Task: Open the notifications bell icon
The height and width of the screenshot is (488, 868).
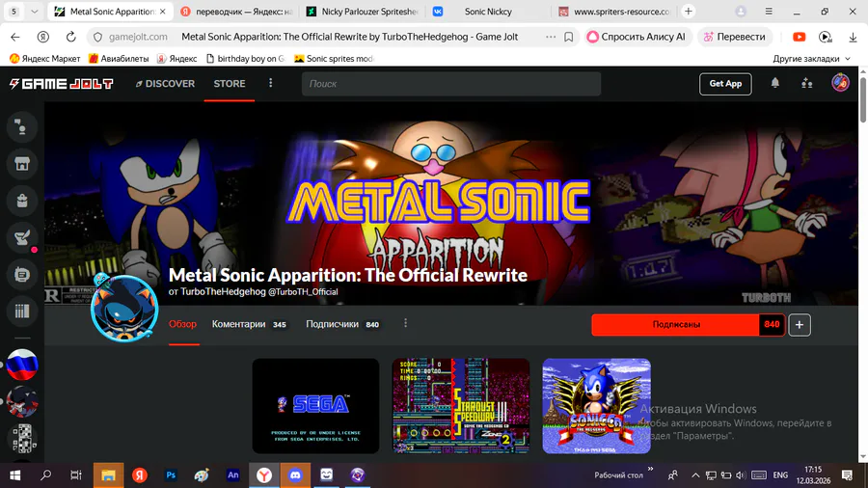Action: tap(775, 83)
